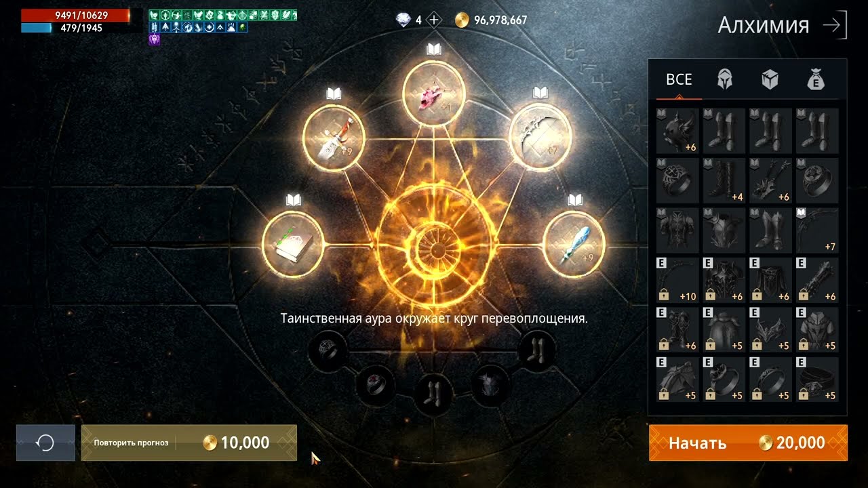
Task: Add diamonds with the plus icon
Action: (x=434, y=20)
